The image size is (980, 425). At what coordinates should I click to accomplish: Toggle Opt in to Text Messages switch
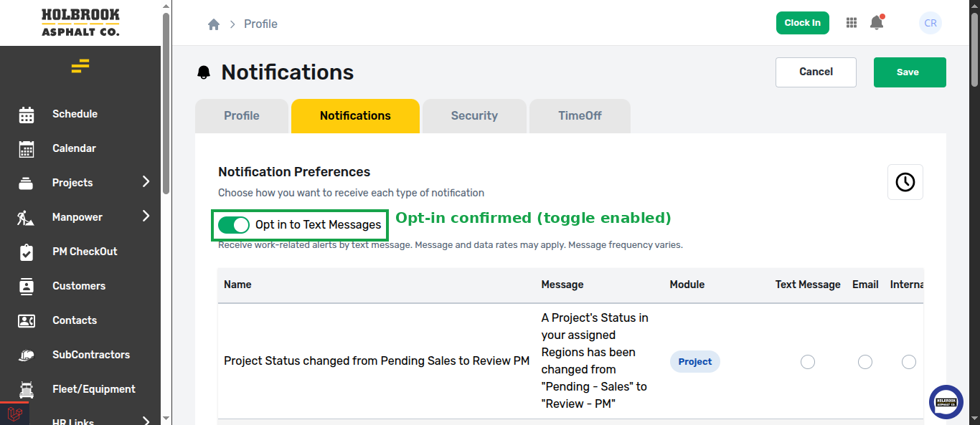coord(234,225)
